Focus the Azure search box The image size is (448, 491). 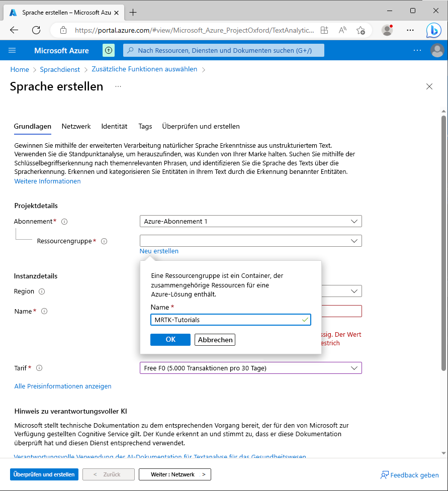224,50
